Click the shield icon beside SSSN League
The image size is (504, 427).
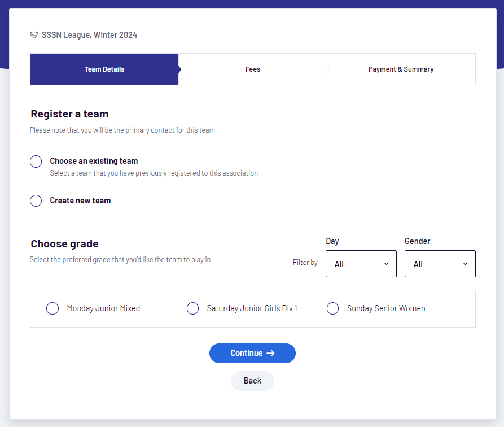click(34, 35)
